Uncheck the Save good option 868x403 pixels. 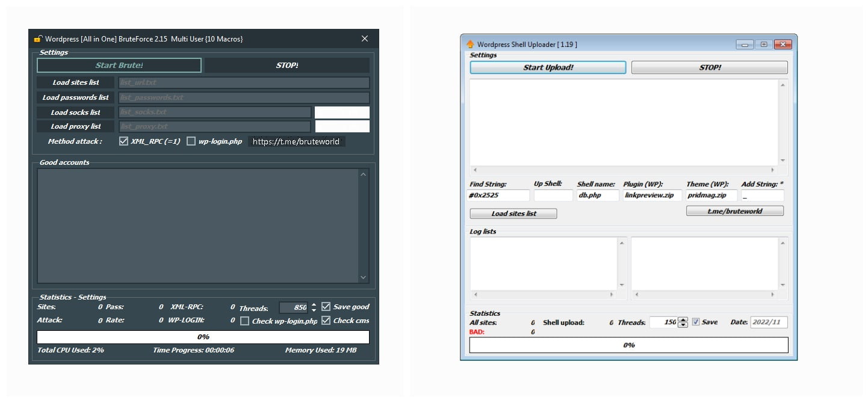[x=326, y=306]
